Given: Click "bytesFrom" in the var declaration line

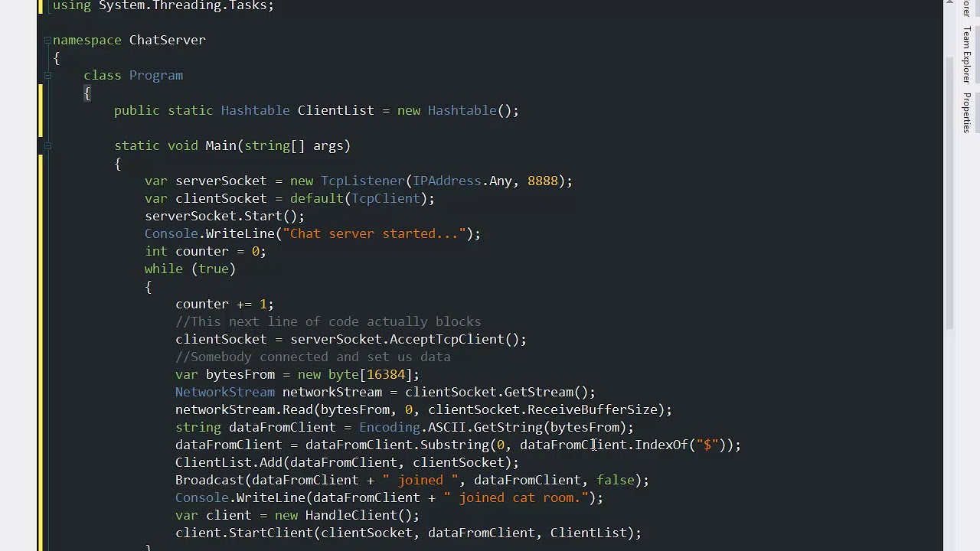Looking at the screenshot, I should (240, 374).
